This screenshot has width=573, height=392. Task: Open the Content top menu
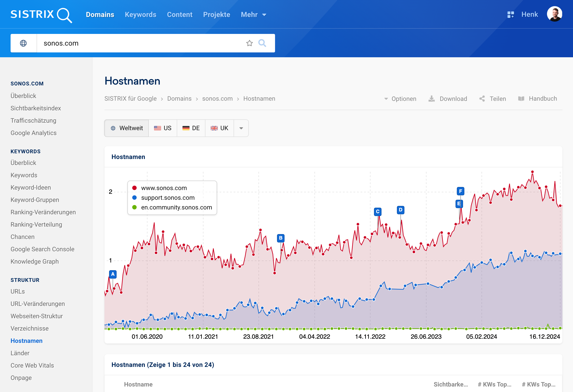pyautogui.click(x=179, y=15)
